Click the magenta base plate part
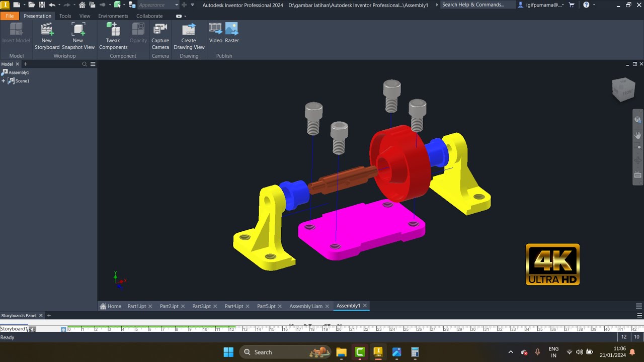644x362 pixels. pos(361,229)
